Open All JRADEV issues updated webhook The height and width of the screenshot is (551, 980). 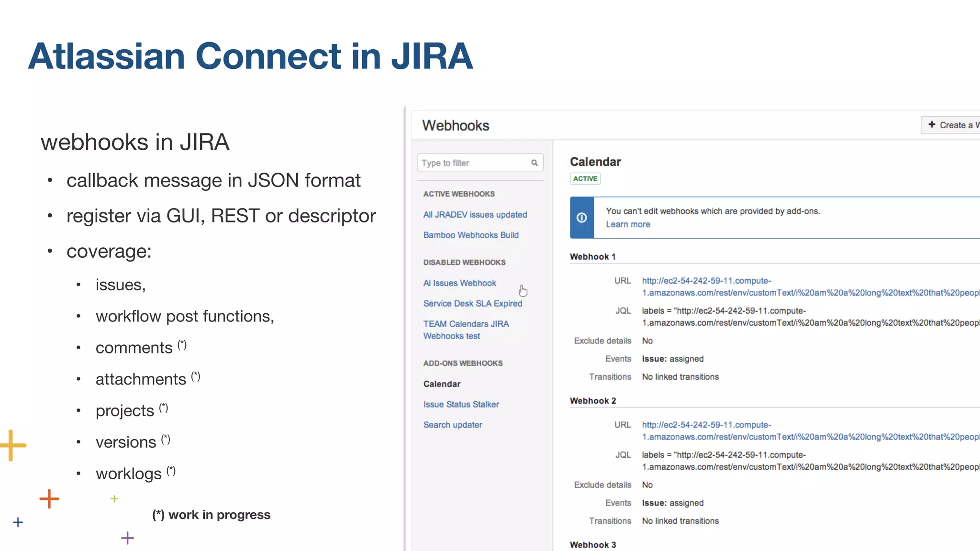click(x=475, y=215)
